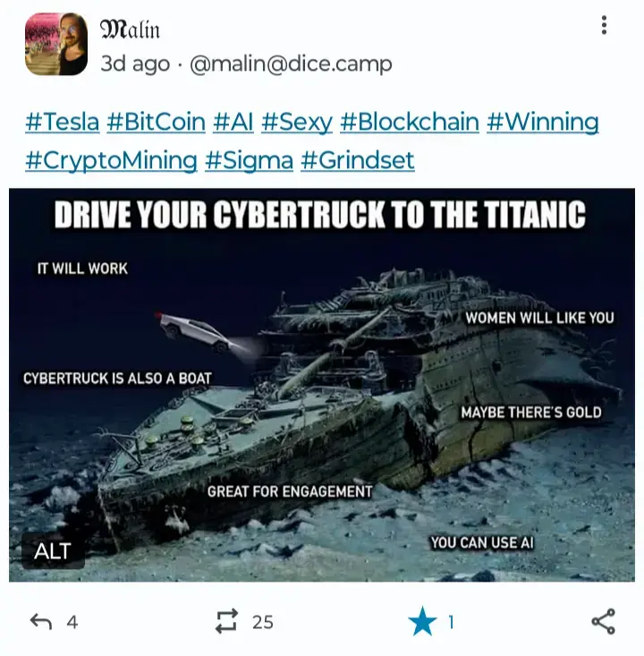Unfavourite the post using the star
The image size is (644, 656).
[x=422, y=621]
